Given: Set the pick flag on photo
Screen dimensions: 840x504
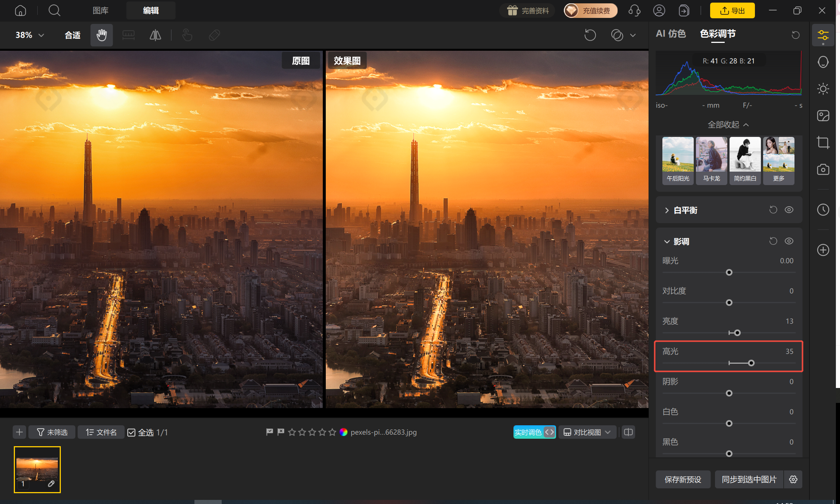Looking at the screenshot, I should (269, 432).
